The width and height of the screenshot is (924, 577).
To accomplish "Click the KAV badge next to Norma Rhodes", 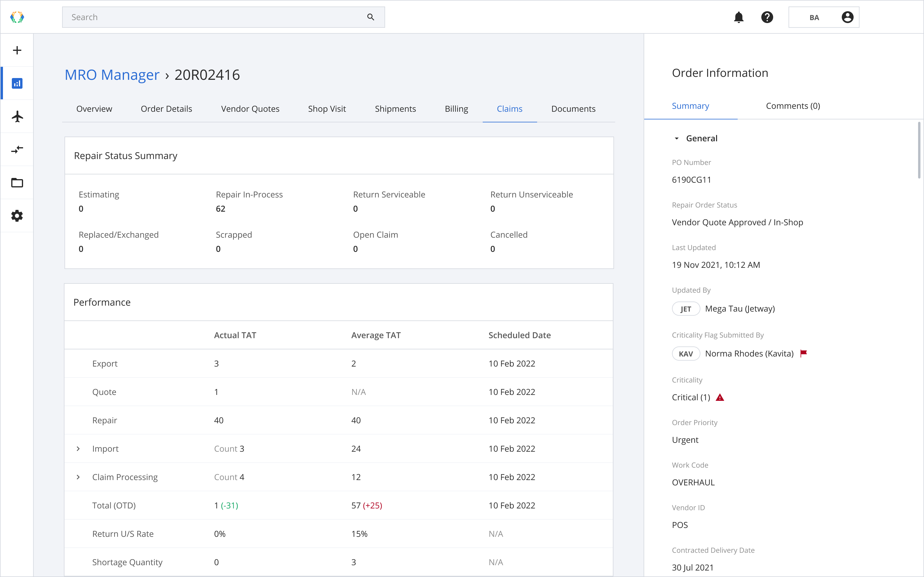I will (x=686, y=354).
